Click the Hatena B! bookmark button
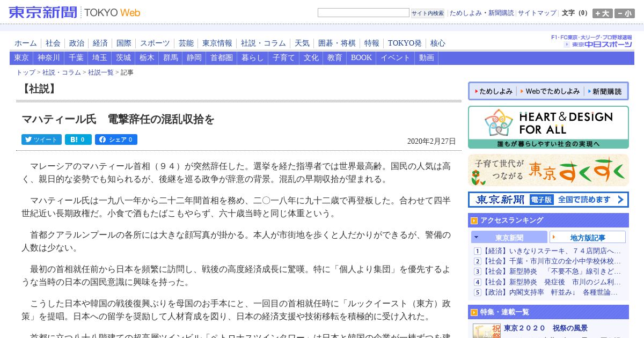This screenshot has height=338, width=644. pos(78,139)
